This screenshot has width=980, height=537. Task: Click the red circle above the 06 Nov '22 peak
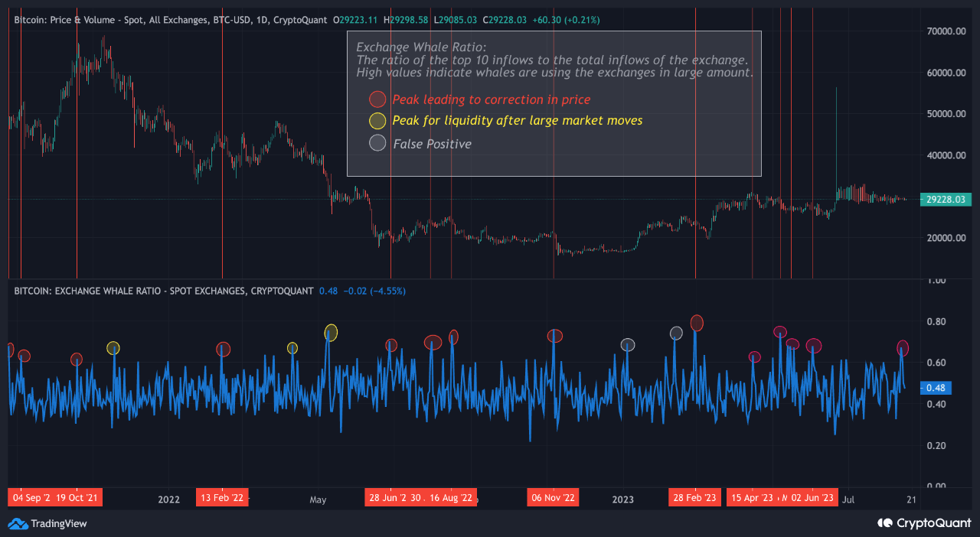[x=555, y=336]
